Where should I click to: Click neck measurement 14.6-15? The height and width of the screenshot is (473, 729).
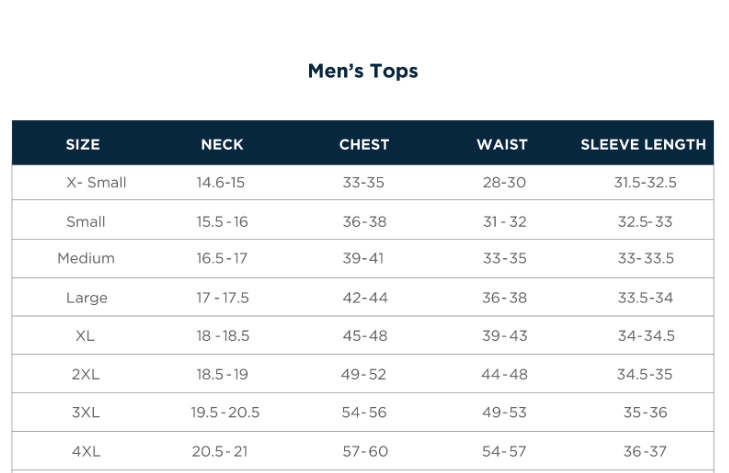(221, 183)
